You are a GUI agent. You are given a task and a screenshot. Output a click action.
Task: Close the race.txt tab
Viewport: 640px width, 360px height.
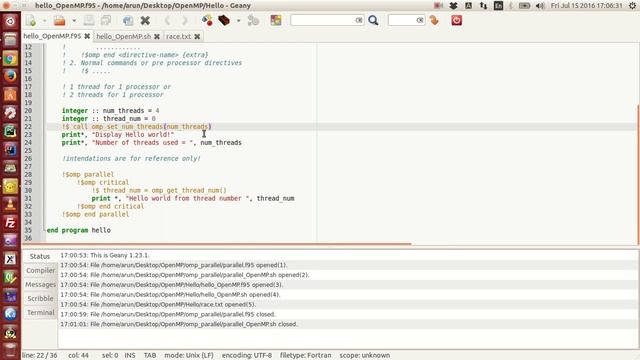tap(197, 36)
